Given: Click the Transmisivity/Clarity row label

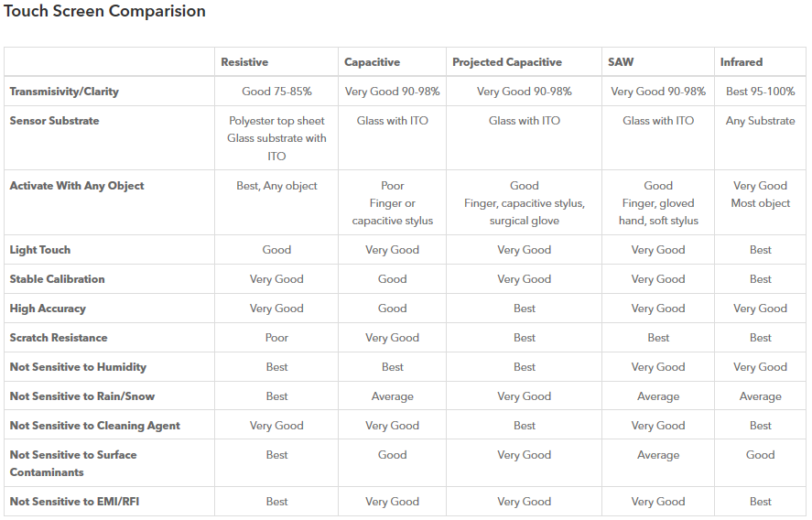Looking at the screenshot, I should pos(64,92).
